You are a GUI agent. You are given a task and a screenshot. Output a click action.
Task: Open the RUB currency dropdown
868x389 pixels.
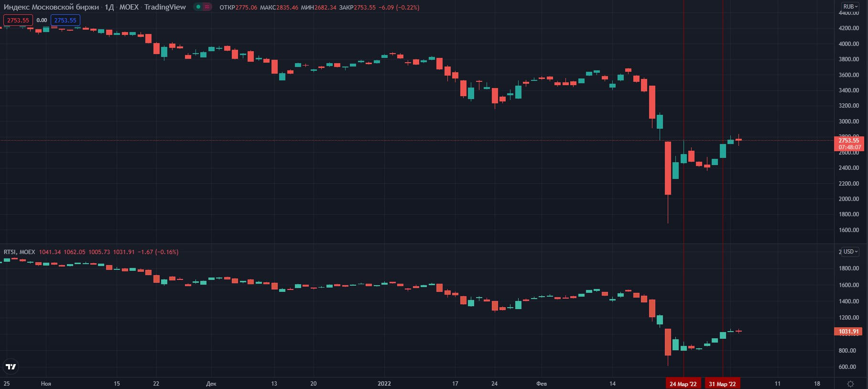point(850,7)
